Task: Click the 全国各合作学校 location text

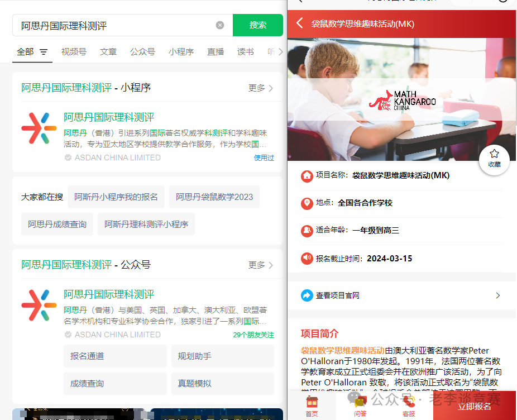Action: click(365, 203)
